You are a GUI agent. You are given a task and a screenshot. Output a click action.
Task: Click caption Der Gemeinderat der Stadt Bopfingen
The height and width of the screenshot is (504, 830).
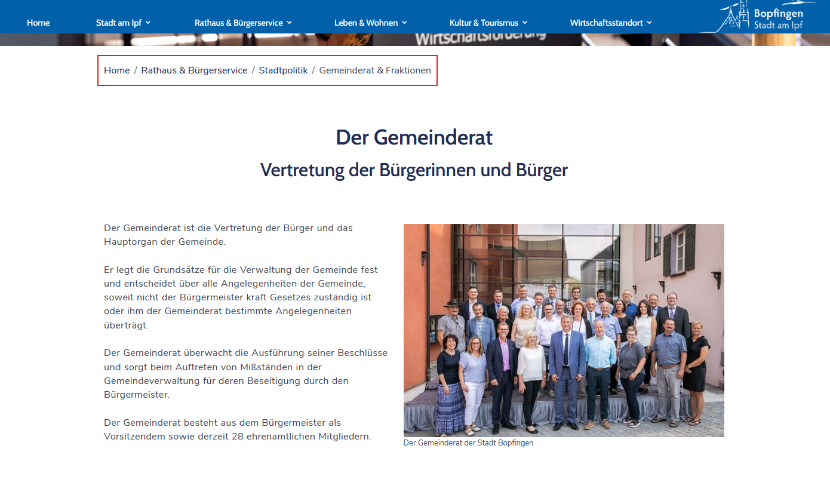point(468,443)
